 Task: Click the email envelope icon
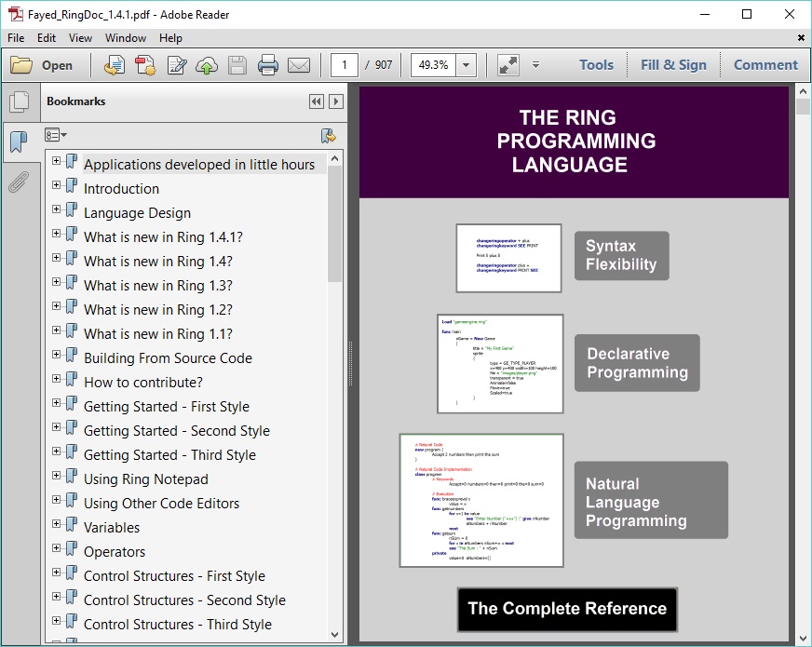[x=299, y=65]
